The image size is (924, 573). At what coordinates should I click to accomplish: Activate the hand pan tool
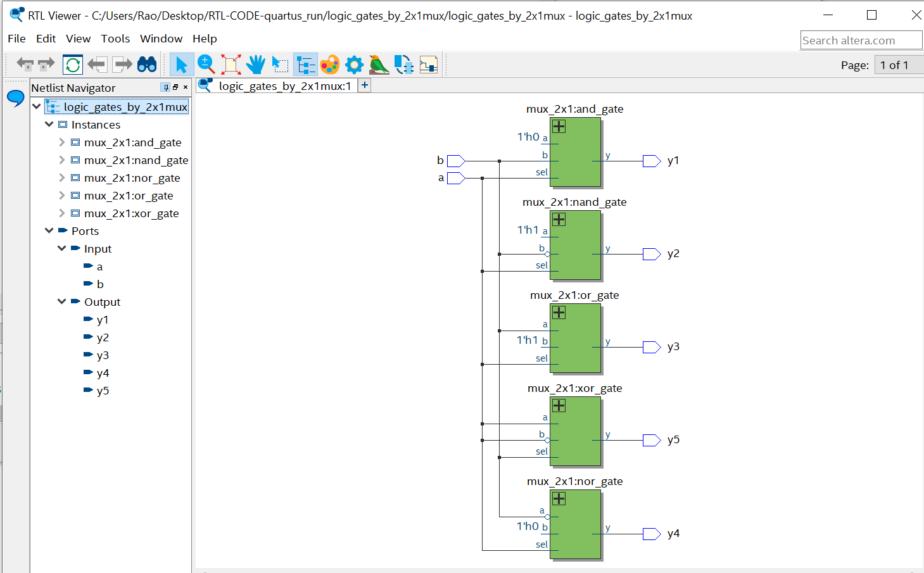pyautogui.click(x=256, y=65)
